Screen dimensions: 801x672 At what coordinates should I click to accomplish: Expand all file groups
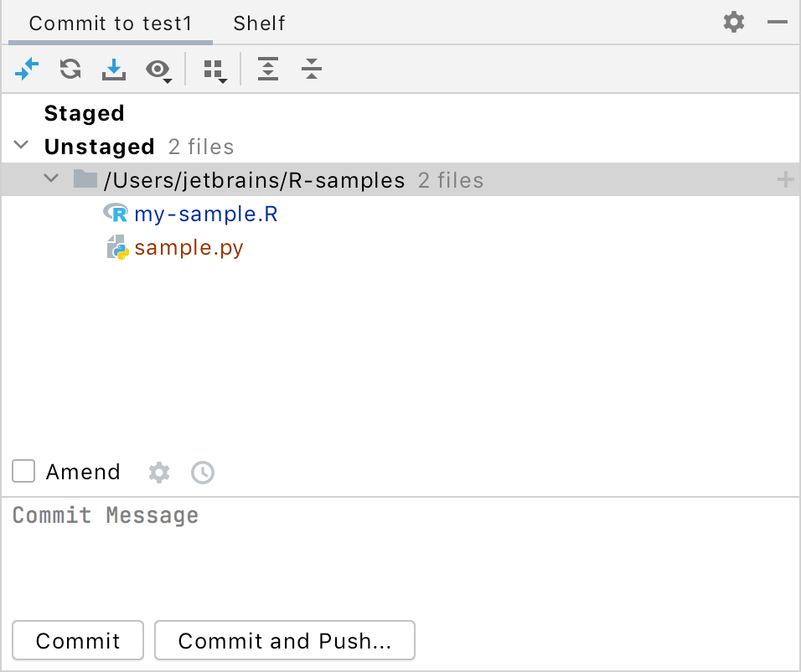(x=268, y=70)
